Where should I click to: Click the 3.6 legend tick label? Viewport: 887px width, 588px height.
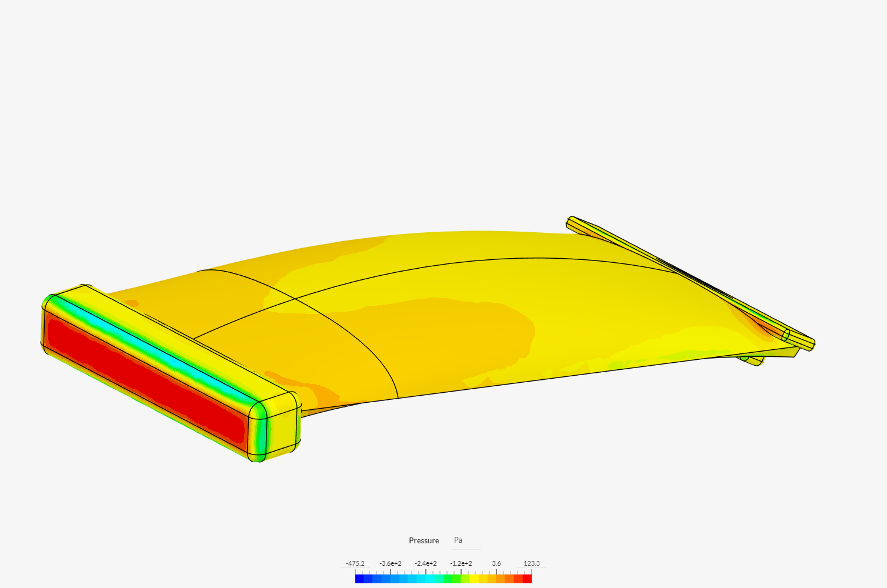pyautogui.click(x=496, y=563)
